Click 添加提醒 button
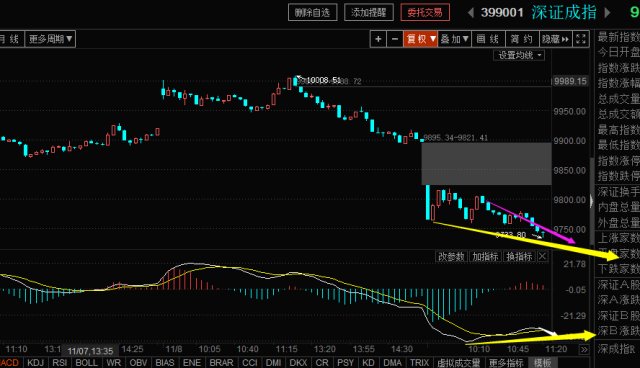Image resolution: width=640 pixels, height=368 pixels. [x=369, y=13]
